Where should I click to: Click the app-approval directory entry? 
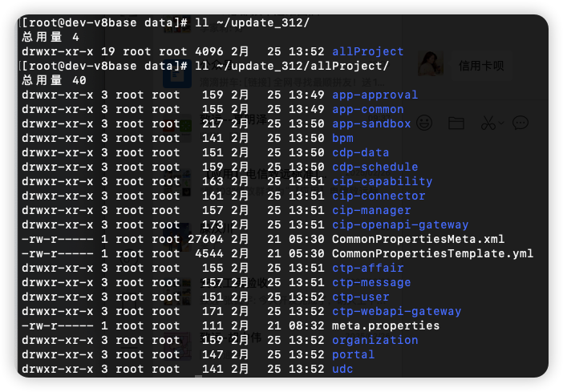375,95
